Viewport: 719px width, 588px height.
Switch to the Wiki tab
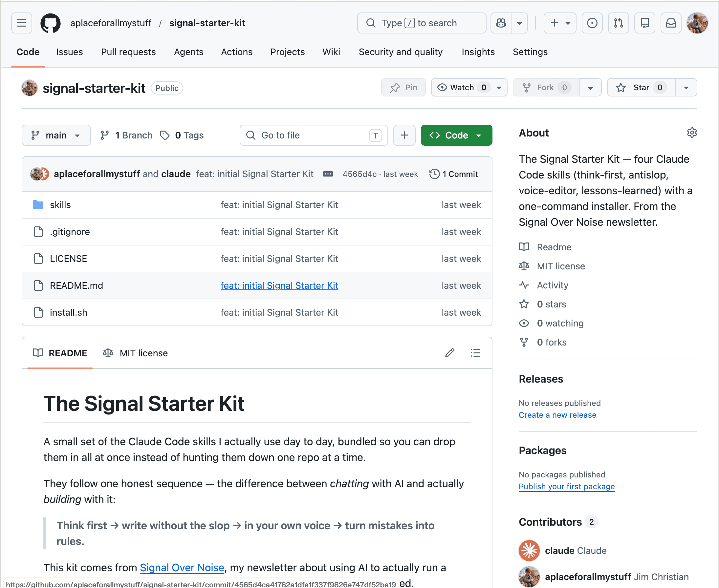331,52
